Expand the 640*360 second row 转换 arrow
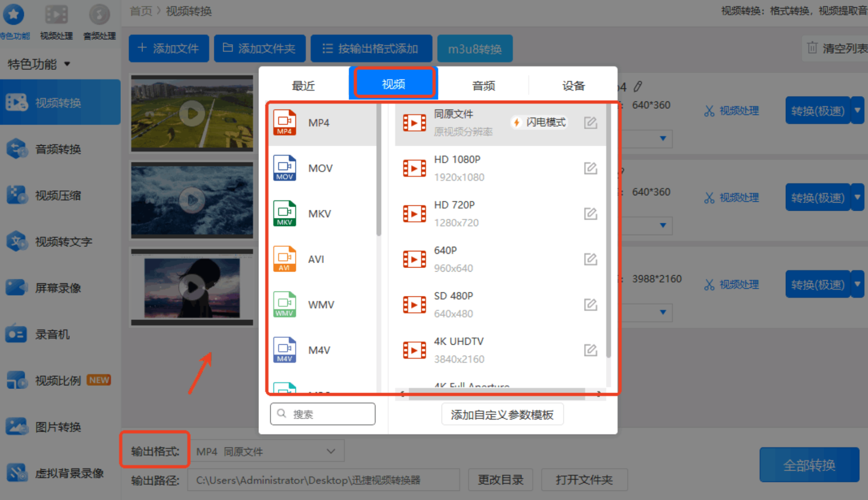The height and width of the screenshot is (500, 868). (857, 197)
